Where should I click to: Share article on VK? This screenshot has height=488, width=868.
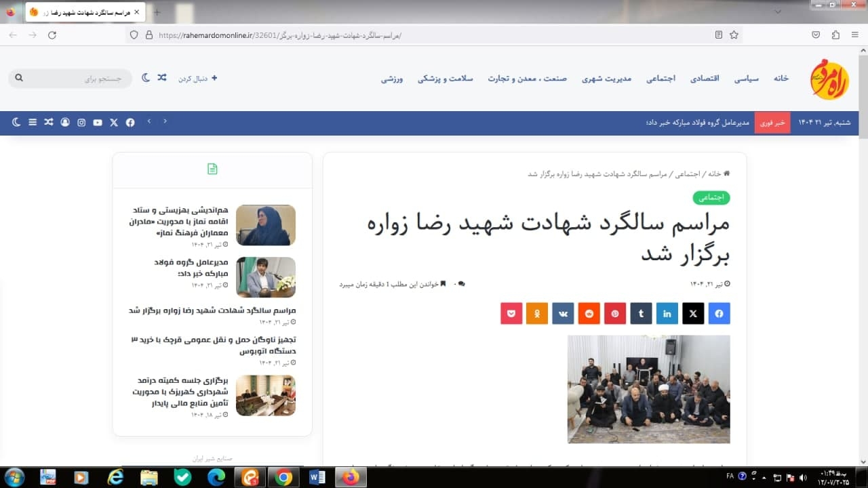pyautogui.click(x=563, y=314)
